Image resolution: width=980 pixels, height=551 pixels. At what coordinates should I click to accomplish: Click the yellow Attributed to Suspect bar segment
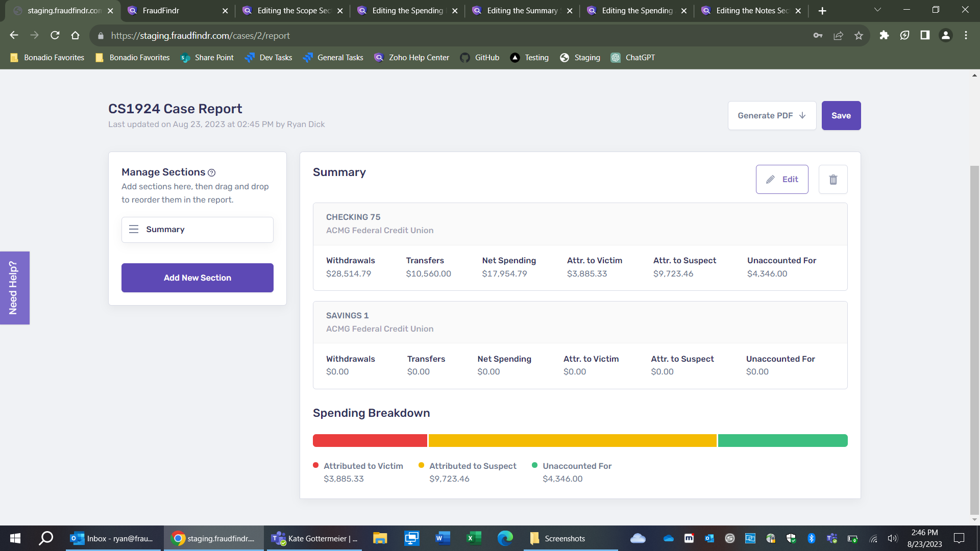572,441
